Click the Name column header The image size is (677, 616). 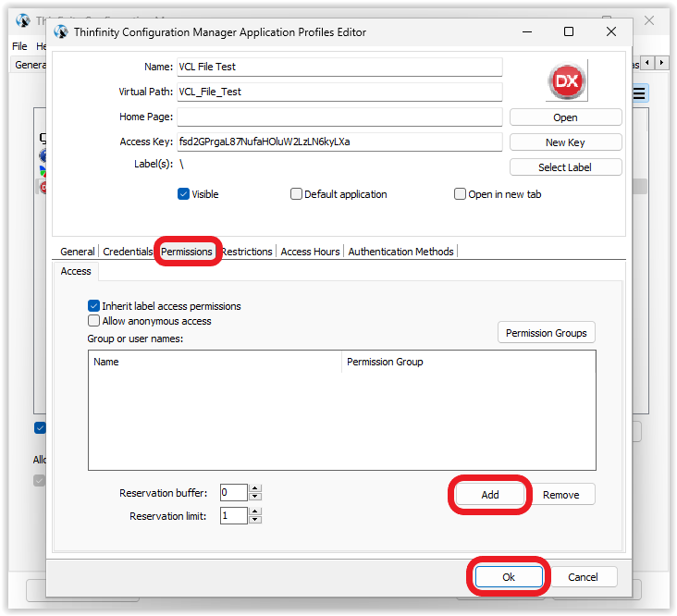(x=215, y=362)
